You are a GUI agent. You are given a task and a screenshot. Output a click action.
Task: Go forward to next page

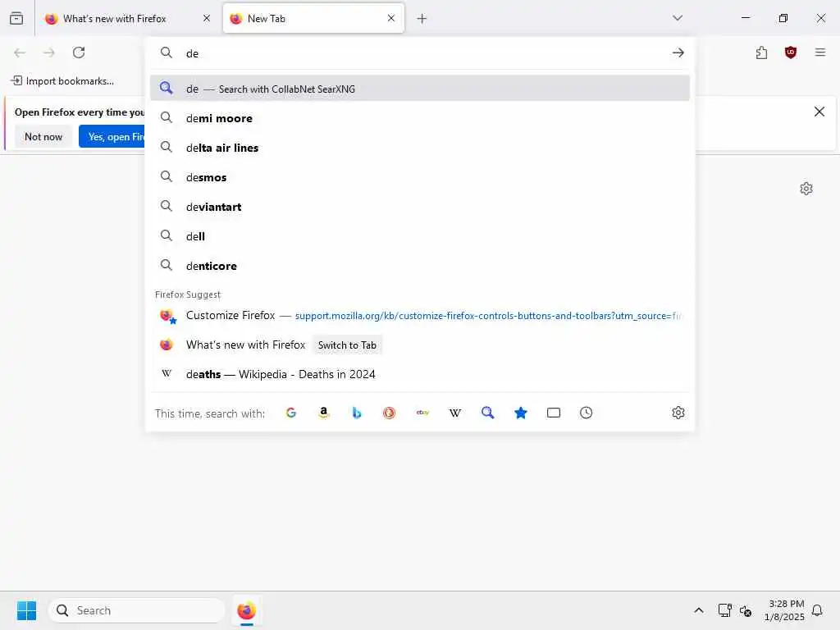point(48,52)
